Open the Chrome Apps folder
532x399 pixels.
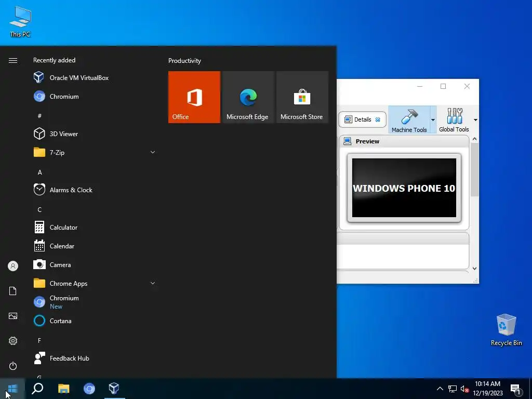click(95, 283)
